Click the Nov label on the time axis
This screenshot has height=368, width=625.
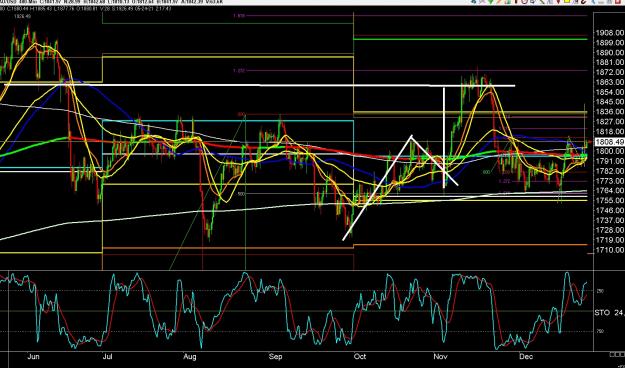441,356
